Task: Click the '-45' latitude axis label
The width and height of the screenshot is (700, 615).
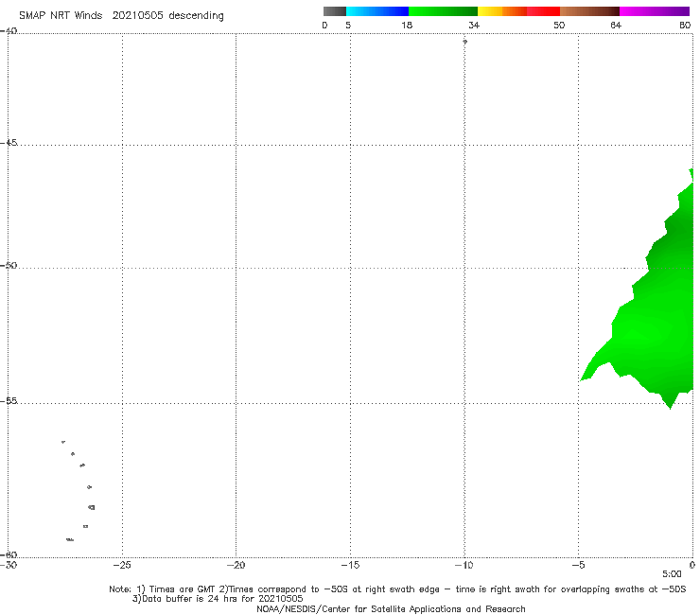Action: coord(9,143)
